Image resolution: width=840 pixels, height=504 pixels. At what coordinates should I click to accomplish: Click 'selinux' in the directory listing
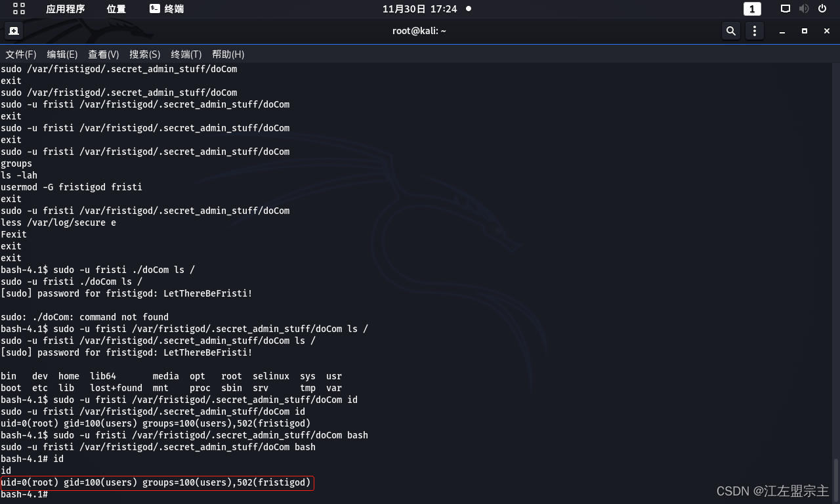(271, 376)
